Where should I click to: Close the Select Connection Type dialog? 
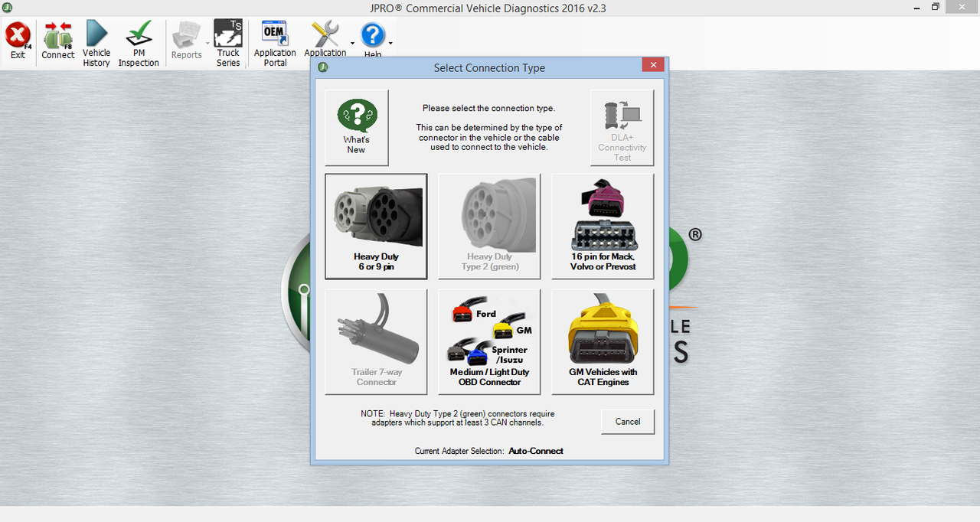pyautogui.click(x=653, y=66)
